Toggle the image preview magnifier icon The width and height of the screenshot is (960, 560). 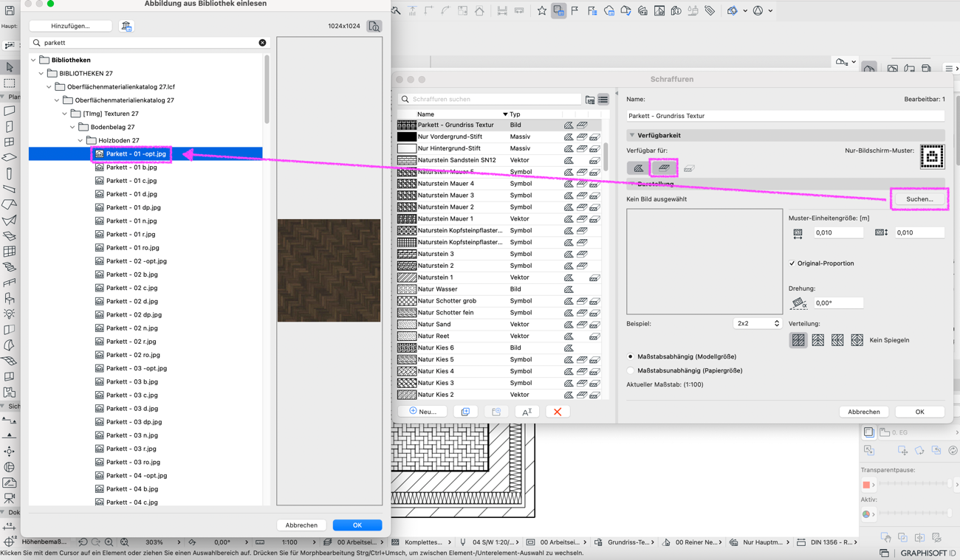tap(374, 26)
